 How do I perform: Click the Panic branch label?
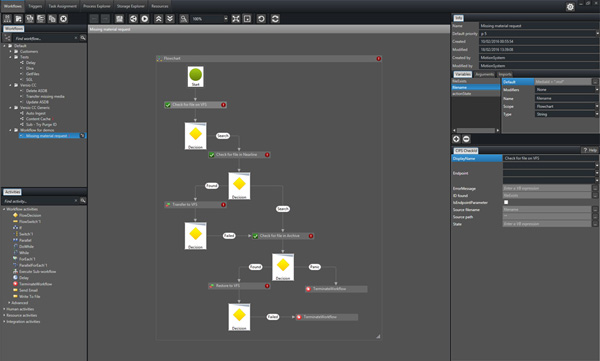314,267
